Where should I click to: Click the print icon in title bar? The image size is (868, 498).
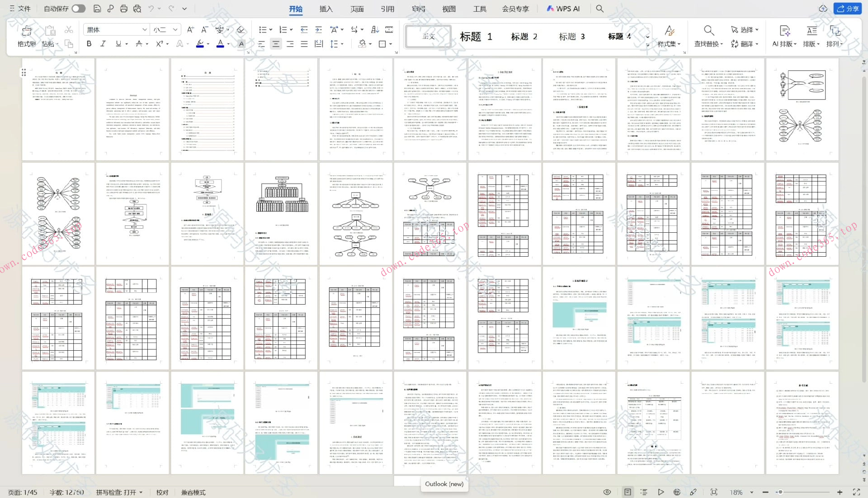[123, 9]
